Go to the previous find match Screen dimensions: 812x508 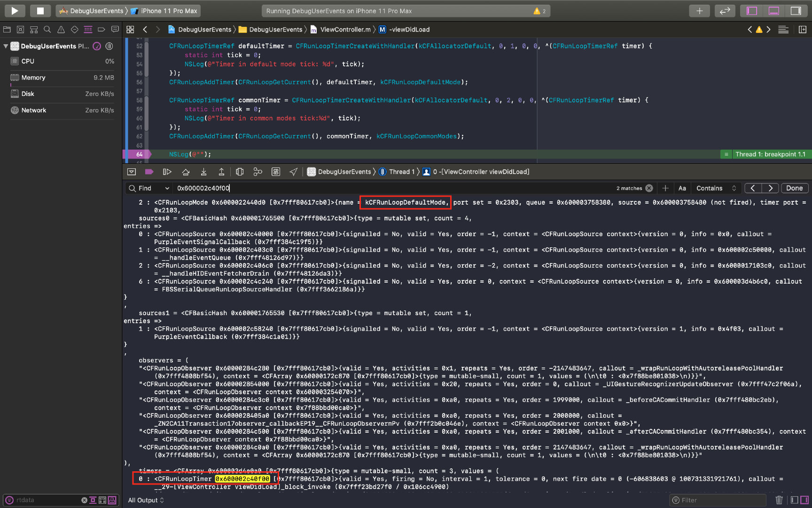click(753, 188)
